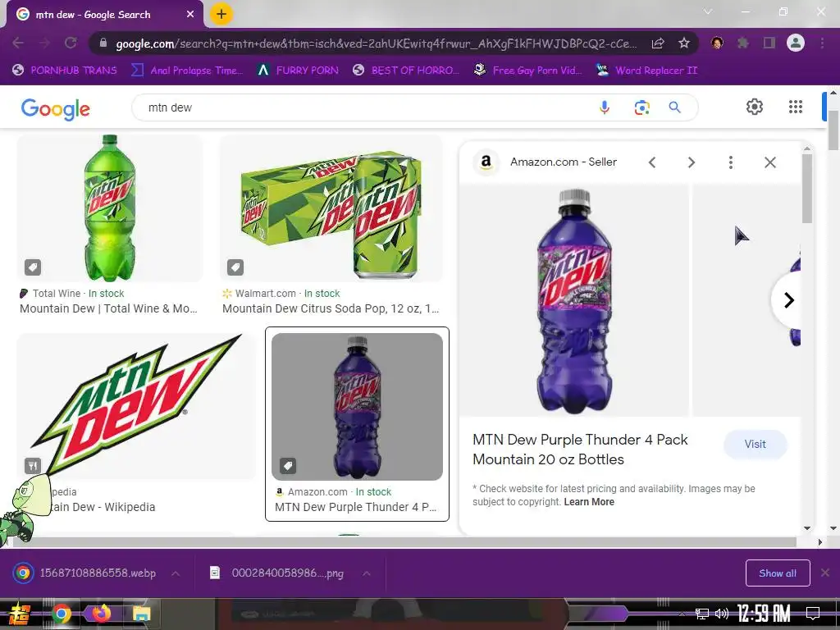Open Mountain Dew Citrus Soda Pop link
Image resolution: width=840 pixels, height=630 pixels.
point(331,308)
